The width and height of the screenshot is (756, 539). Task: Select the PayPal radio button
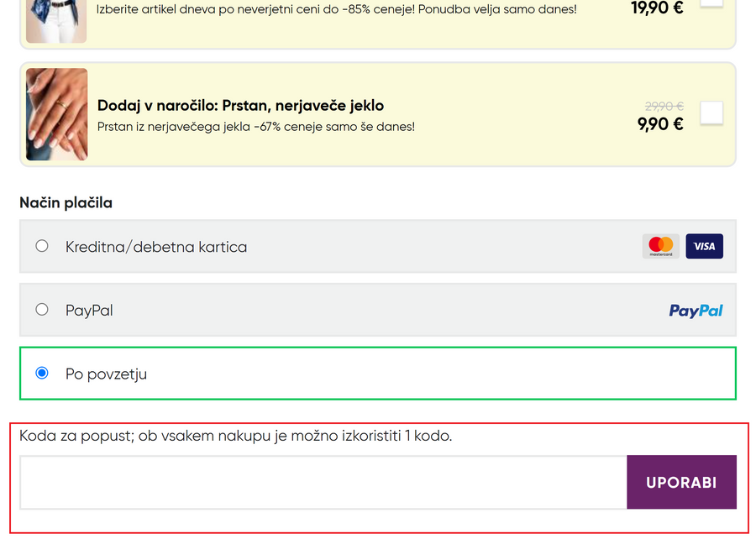click(42, 310)
